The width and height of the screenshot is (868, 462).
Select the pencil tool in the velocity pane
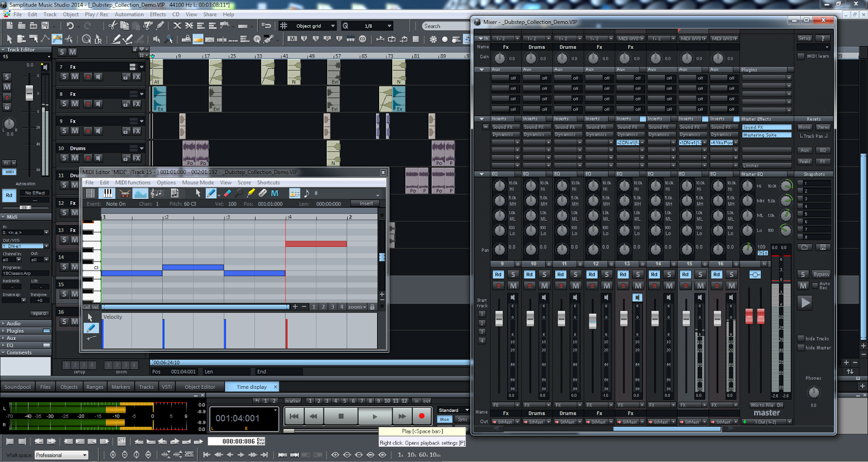click(91, 328)
